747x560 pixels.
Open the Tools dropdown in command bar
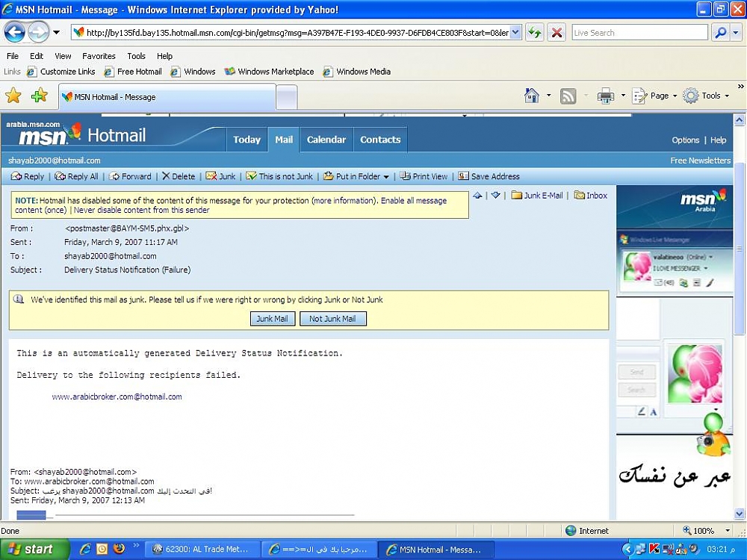tap(706, 96)
